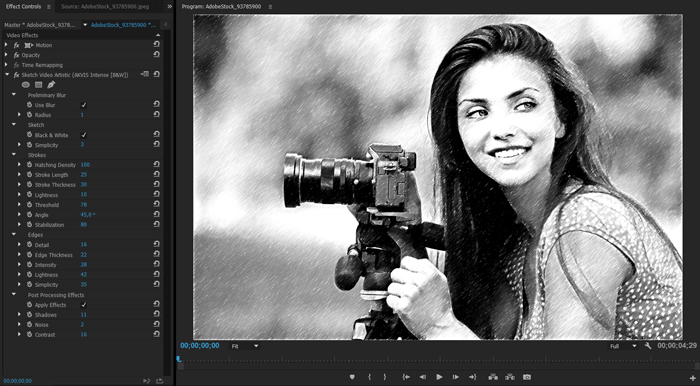Go to In point
This screenshot has height=386, width=700.
click(406, 377)
